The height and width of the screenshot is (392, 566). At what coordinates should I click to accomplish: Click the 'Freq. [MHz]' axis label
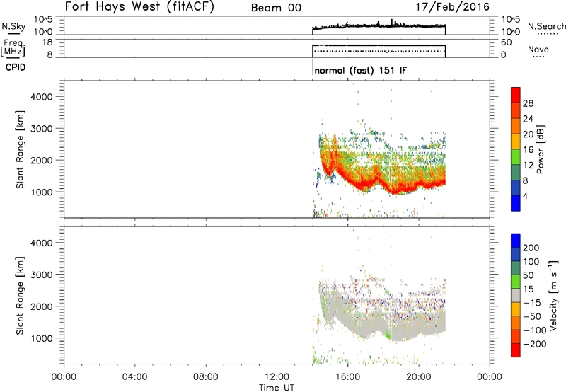click(x=13, y=47)
